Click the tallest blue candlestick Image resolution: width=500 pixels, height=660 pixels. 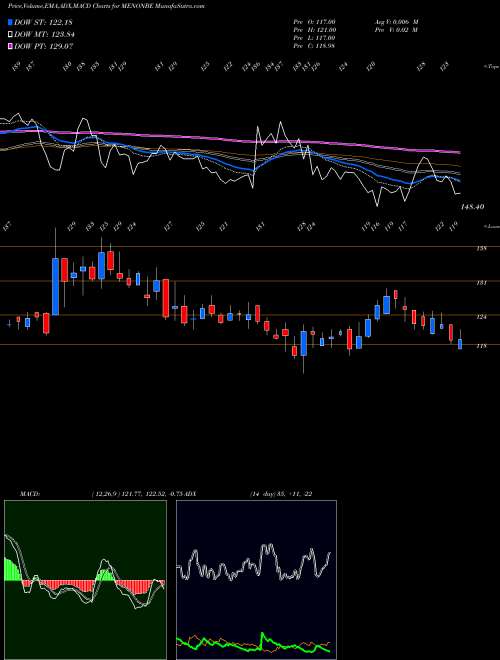pyautogui.click(x=56, y=286)
